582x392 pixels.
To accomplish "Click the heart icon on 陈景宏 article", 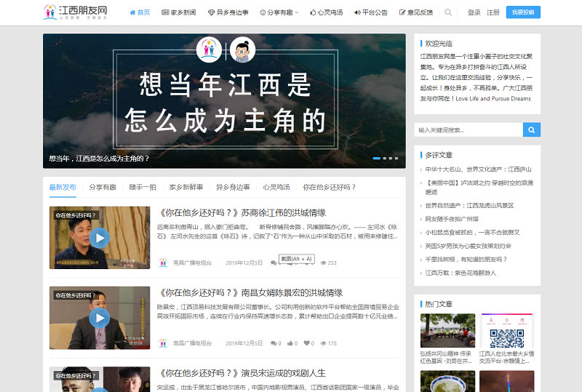I will 308,343.
